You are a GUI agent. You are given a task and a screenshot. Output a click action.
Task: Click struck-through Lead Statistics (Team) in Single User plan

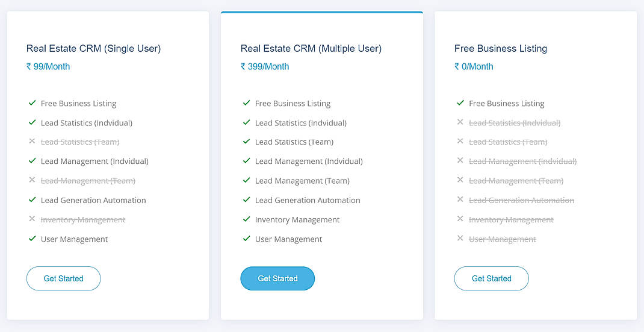80,142
